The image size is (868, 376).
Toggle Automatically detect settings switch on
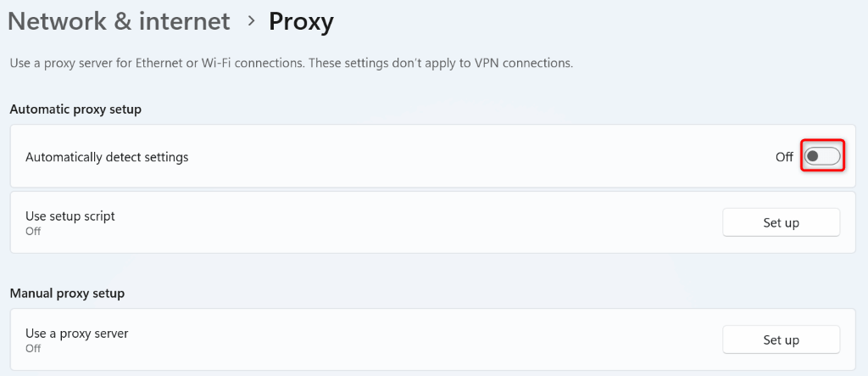(x=821, y=157)
